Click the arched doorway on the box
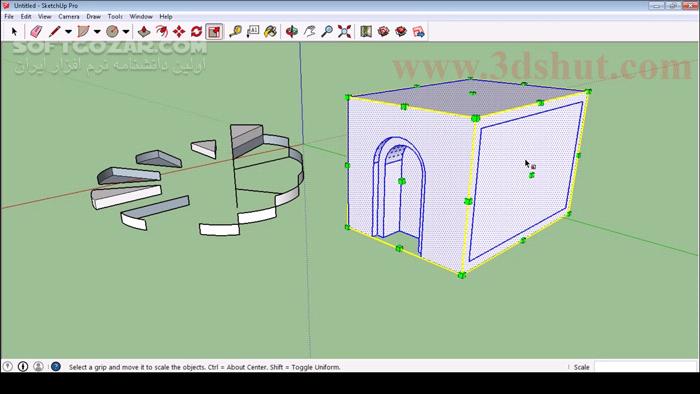 coord(399,195)
